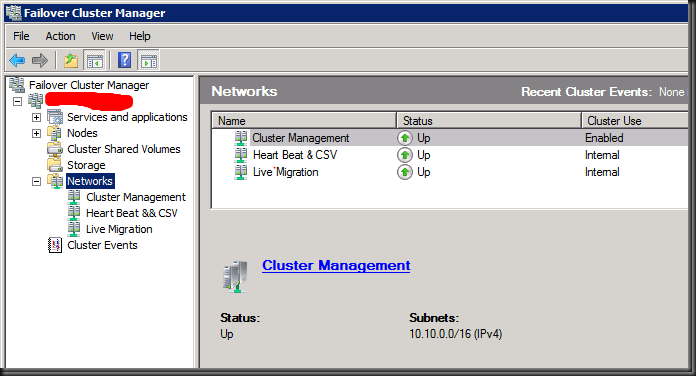
Task: Click the Storage folder icon
Action: click(55, 165)
